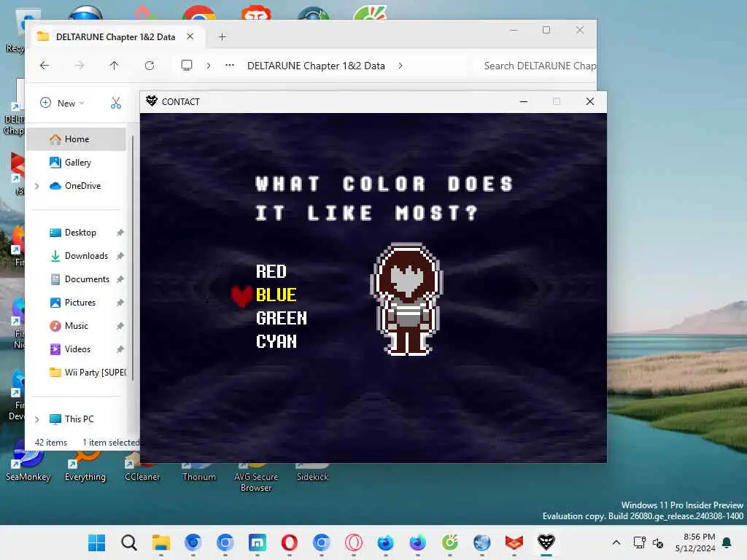Choose CYAN in the CONTACT game
Viewport: 747px width, 560px height.
pyautogui.click(x=276, y=341)
